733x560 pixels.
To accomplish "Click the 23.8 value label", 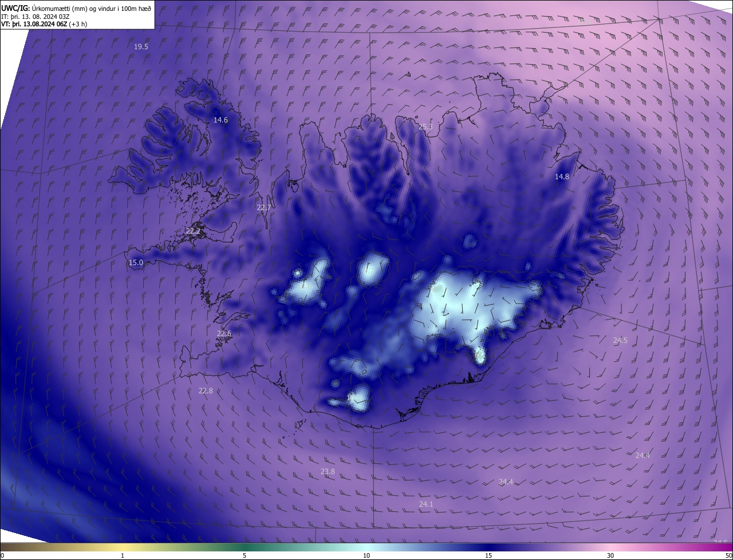I will (328, 472).
